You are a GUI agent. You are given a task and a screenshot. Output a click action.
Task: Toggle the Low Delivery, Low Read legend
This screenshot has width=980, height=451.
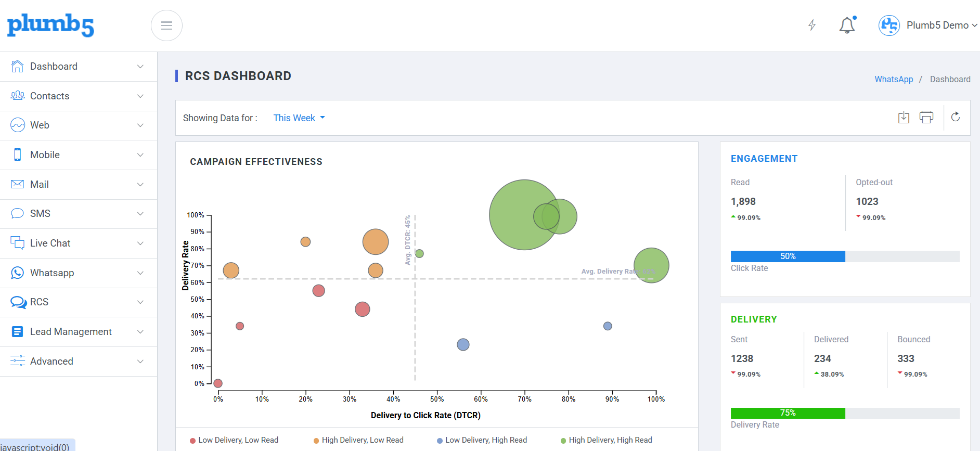click(x=234, y=440)
